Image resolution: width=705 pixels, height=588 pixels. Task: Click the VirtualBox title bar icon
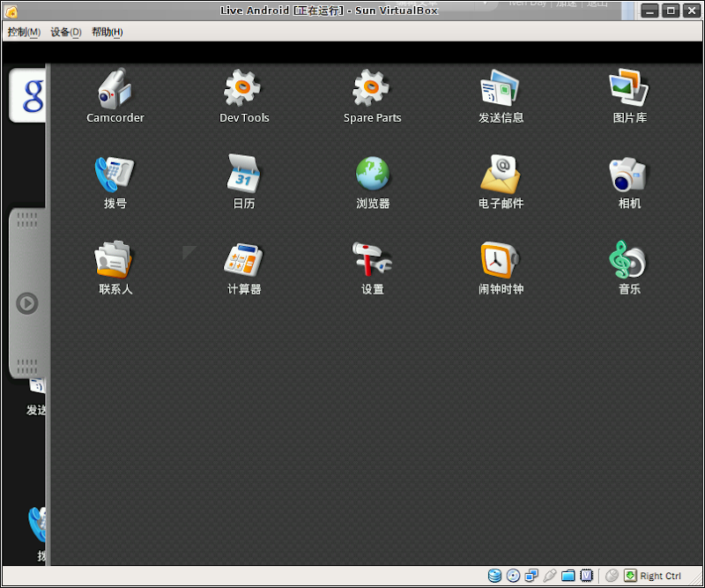[11, 11]
